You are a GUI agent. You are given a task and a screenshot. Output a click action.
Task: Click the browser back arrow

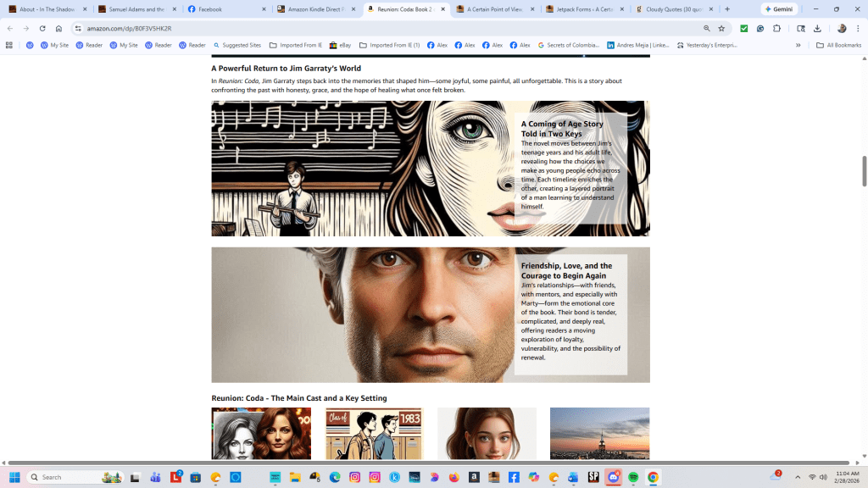click(9, 28)
